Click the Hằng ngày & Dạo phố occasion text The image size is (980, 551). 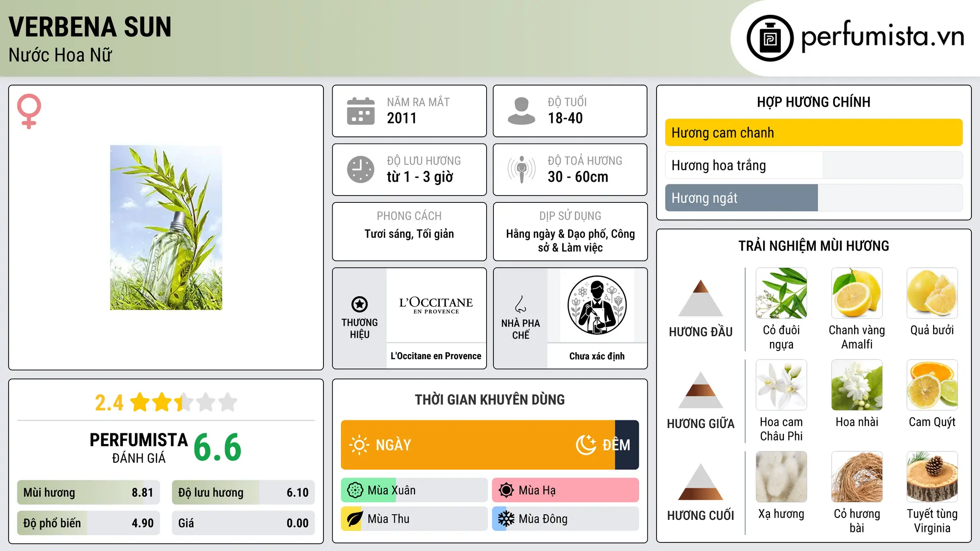click(570, 241)
